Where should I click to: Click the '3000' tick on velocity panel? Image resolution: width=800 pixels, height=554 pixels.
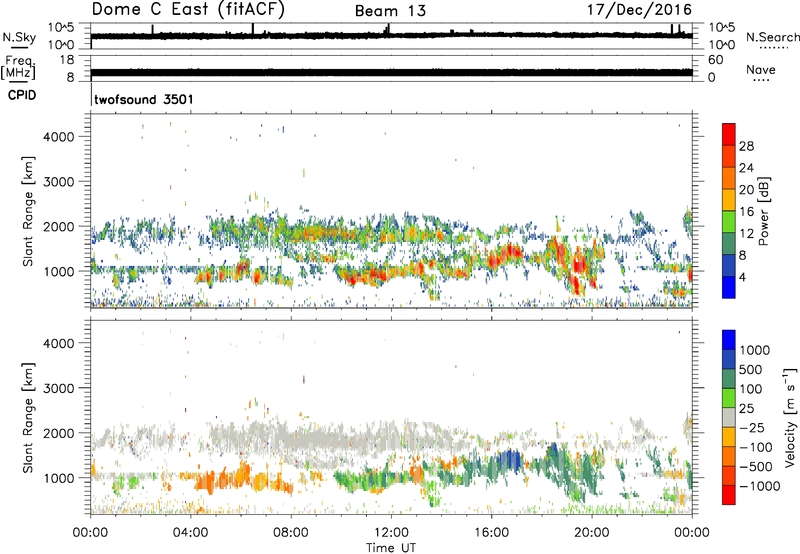(x=59, y=388)
